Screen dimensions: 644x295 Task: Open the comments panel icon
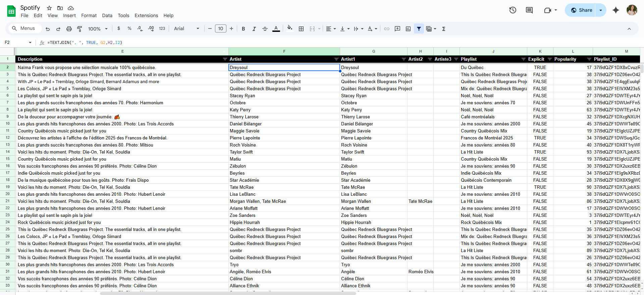point(529,10)
